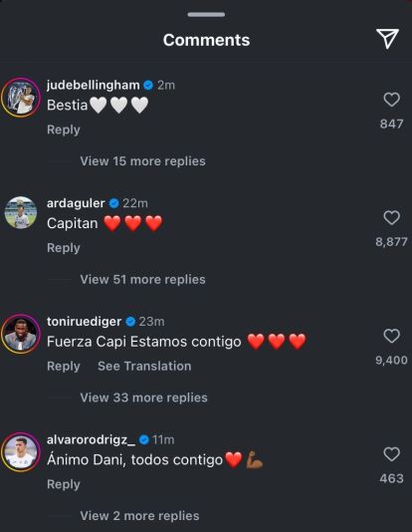Reply to alvarorodrigz_'s comment
412x532 pixels.
coord(64,484)
